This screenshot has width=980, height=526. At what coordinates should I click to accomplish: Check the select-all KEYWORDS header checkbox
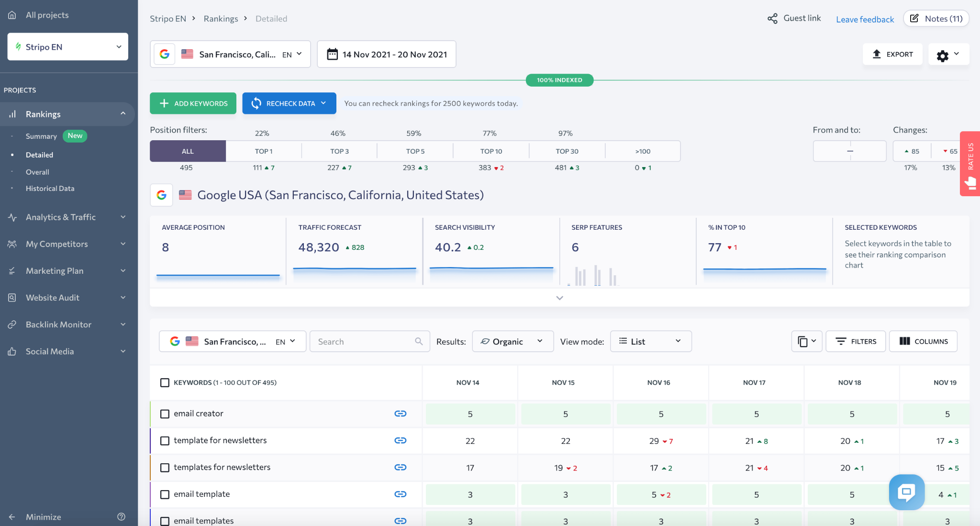pos(165,382)
